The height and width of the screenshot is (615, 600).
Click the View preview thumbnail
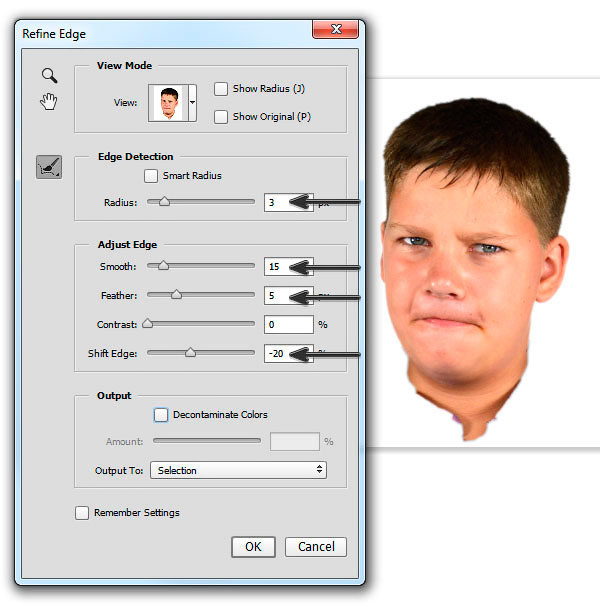168,103
